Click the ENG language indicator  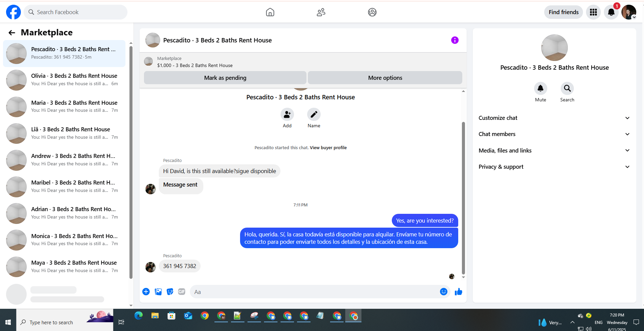[598, 322]
